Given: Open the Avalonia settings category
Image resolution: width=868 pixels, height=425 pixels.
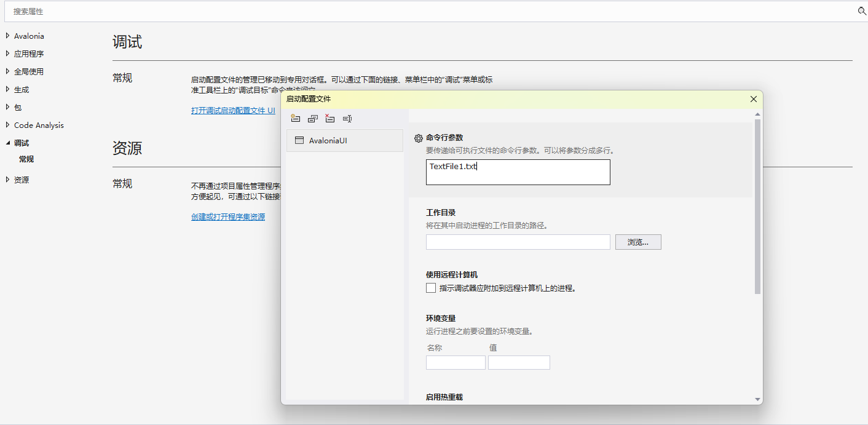Looking at the screenshot, I should pyautogui.click(x=29, y=36).
